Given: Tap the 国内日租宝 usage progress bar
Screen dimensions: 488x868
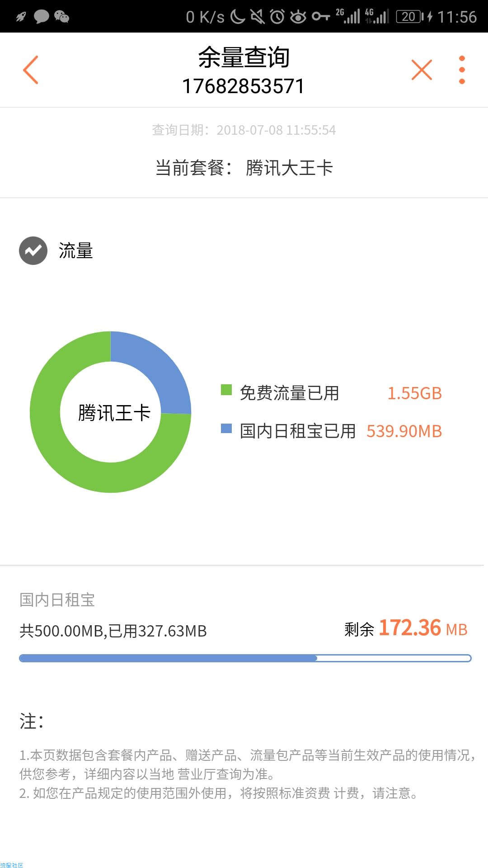Looking at the screenshot, I should pyautogui.click(x=245, y=658).
